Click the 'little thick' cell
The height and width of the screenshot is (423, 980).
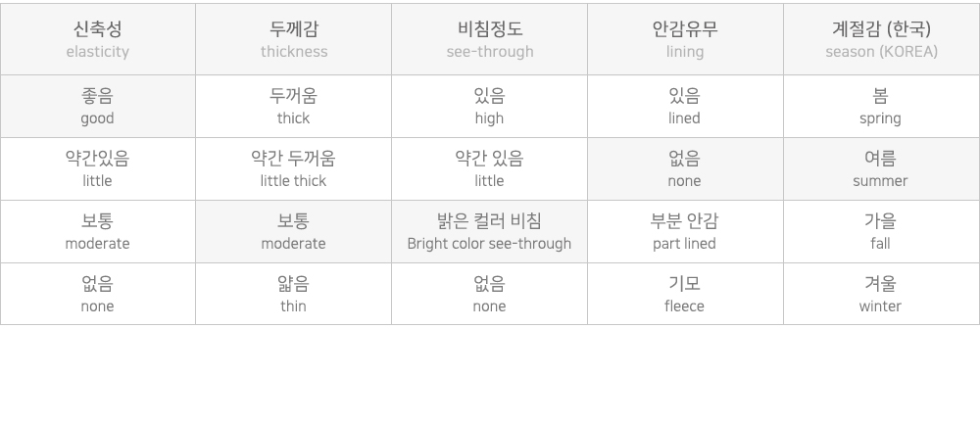294,169
